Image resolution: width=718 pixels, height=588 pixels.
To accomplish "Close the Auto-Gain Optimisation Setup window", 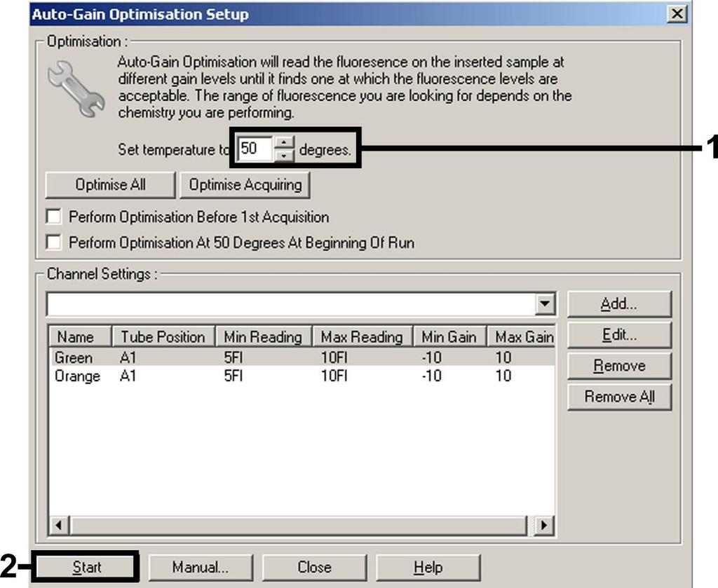I will 677,14.
